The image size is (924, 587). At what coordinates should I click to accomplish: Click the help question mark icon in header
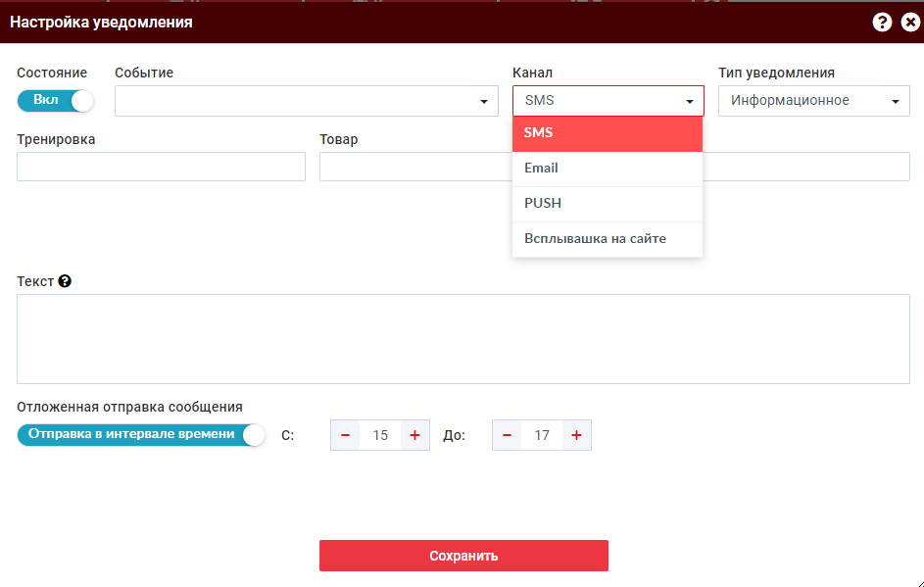click(x=882, y=23)
